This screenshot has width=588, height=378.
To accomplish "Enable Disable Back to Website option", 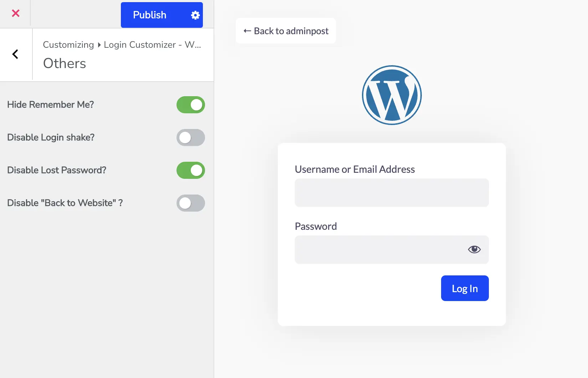I will [191, 203].
